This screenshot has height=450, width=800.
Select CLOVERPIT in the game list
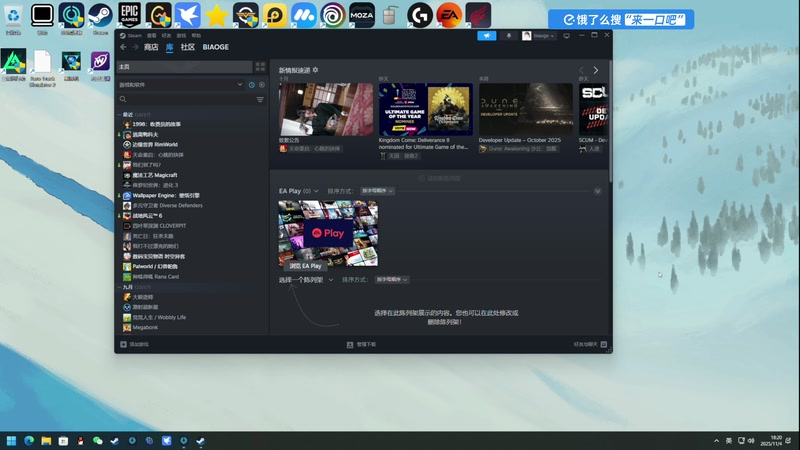click(x=159, y=226)
